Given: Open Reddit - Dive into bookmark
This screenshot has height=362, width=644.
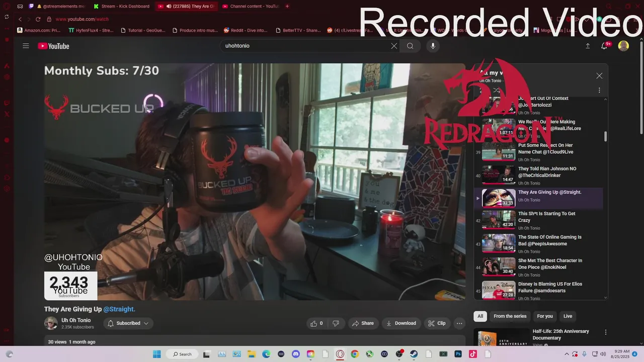Looking at the screenshot, I should pos(246,30).
